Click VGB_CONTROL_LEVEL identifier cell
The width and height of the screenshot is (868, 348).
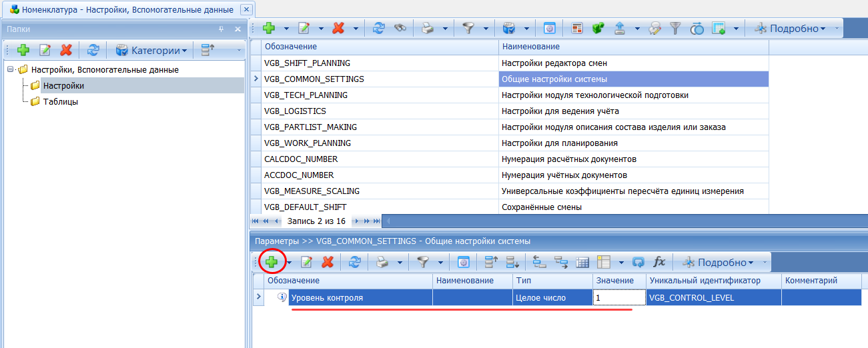pyautogui.click(x=714, y=297)
